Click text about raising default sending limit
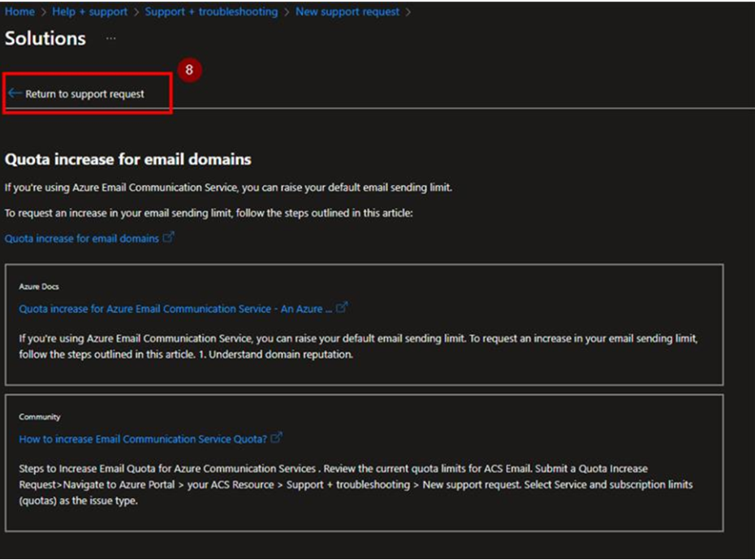 (x=228, y=187)
